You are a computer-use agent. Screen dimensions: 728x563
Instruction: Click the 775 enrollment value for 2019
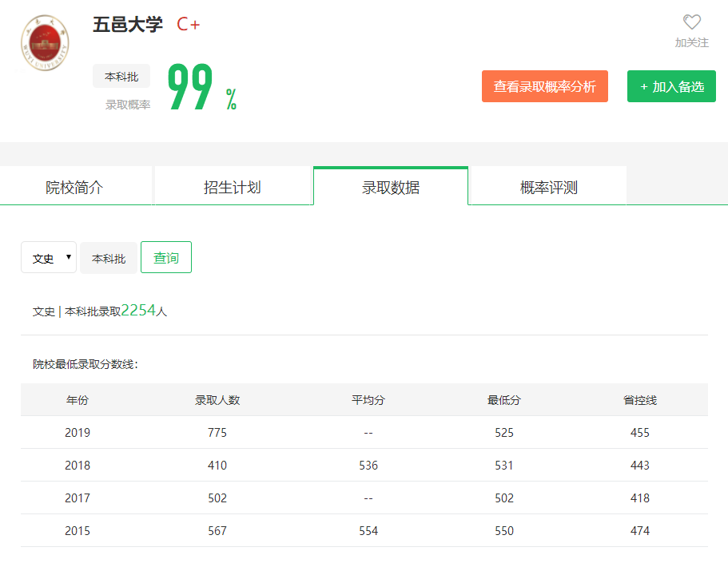[217, 433]
